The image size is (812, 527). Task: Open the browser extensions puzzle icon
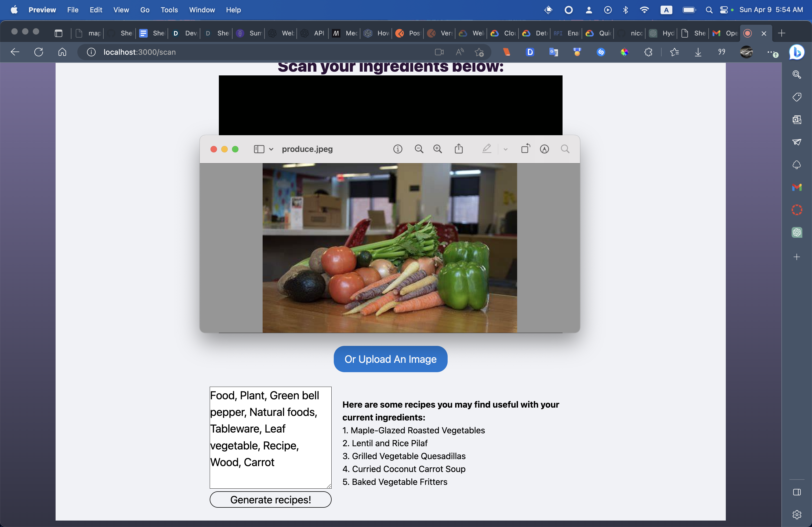click(648, 52)
